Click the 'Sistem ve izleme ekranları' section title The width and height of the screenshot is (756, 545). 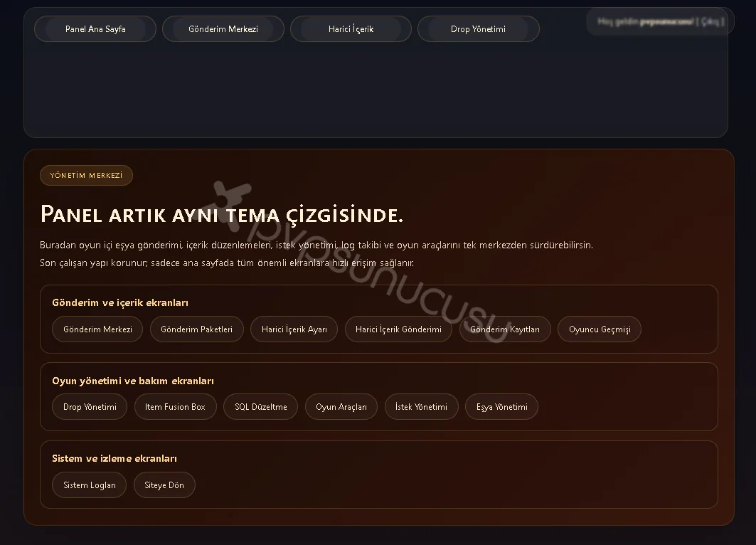[115, 459]
